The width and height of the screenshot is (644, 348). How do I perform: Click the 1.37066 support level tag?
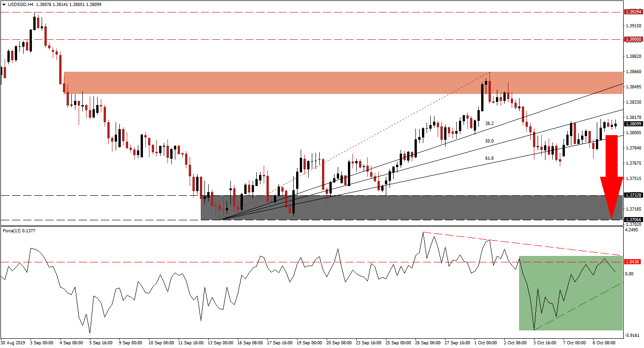(x=633, y=219)
